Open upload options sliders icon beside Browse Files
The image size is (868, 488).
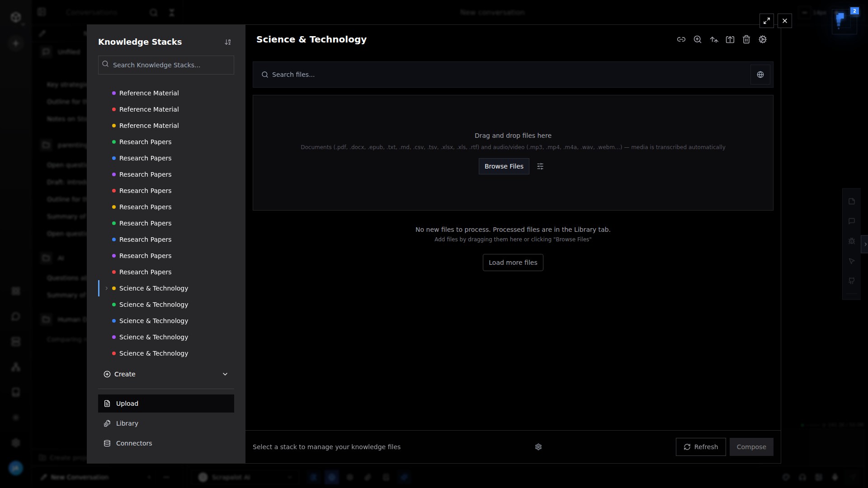[x=540, y=166]
